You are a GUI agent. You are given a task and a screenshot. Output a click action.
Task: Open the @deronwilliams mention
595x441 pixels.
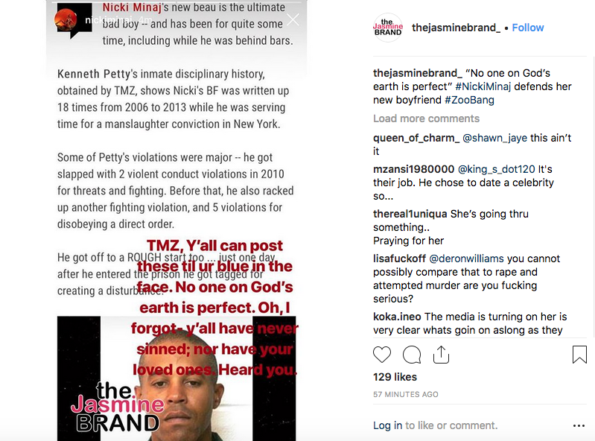[466, 258]
